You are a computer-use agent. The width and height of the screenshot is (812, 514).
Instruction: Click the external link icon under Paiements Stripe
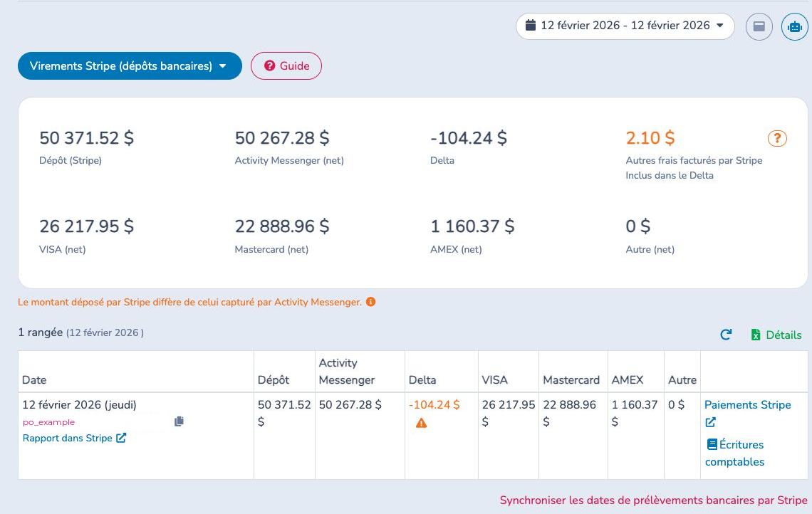[x=711, y=422]
